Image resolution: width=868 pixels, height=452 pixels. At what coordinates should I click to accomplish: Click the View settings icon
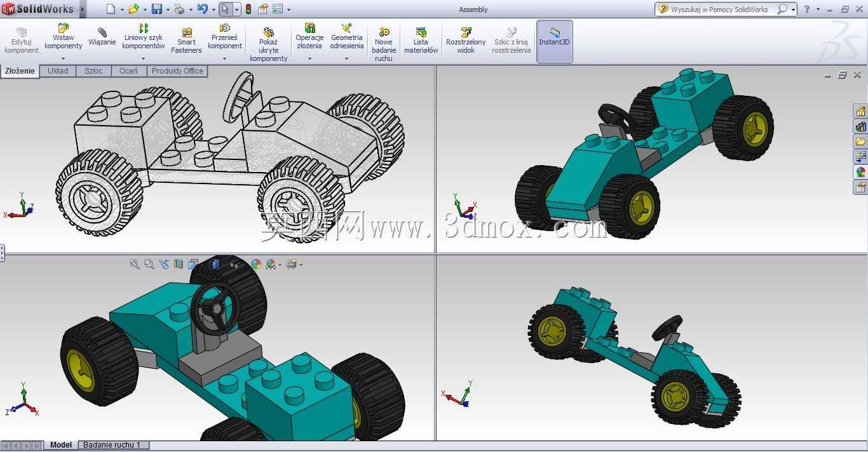pyautogui.click(x=292, y=264)
